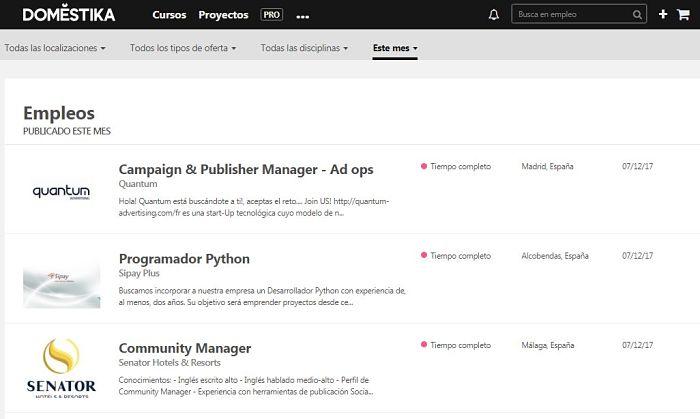This screenshot has height=419, width=700.
Task: Click the Quantum company logo
Action: [61, 191]
